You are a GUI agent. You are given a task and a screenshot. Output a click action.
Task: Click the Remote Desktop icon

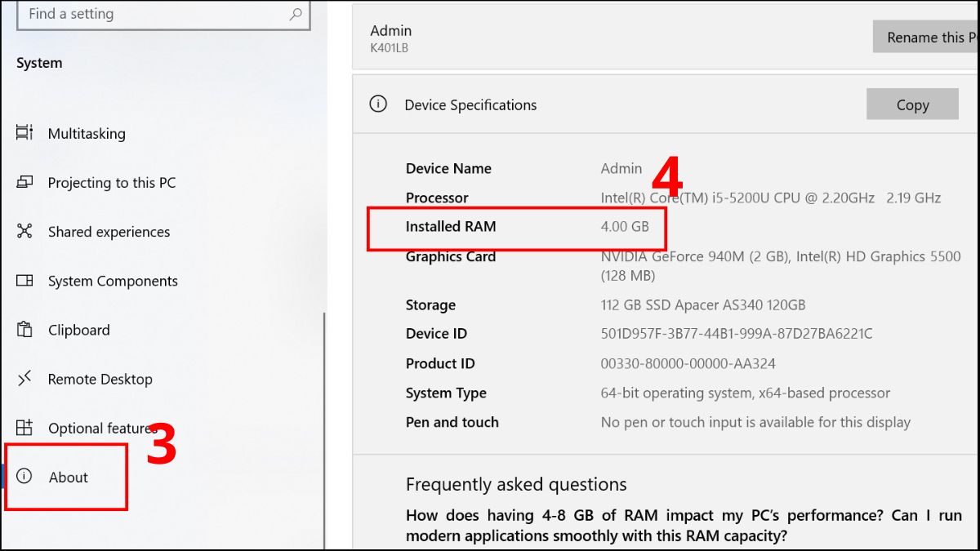pyautogui.click(x=24, y=379)
